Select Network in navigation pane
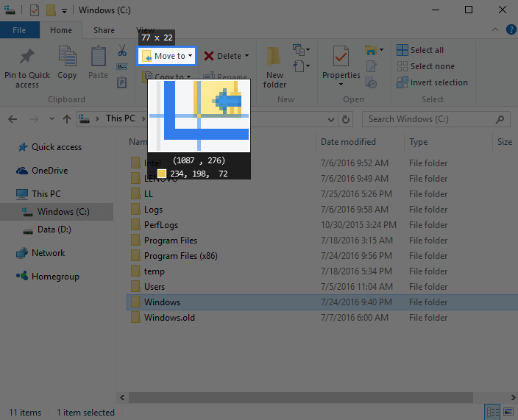Image resolution: width=518 pixels, height=420 pixels. pos(48,253)
